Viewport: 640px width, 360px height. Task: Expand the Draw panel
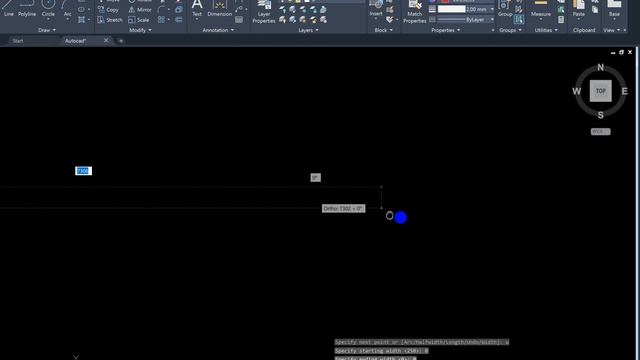point(47,30)
